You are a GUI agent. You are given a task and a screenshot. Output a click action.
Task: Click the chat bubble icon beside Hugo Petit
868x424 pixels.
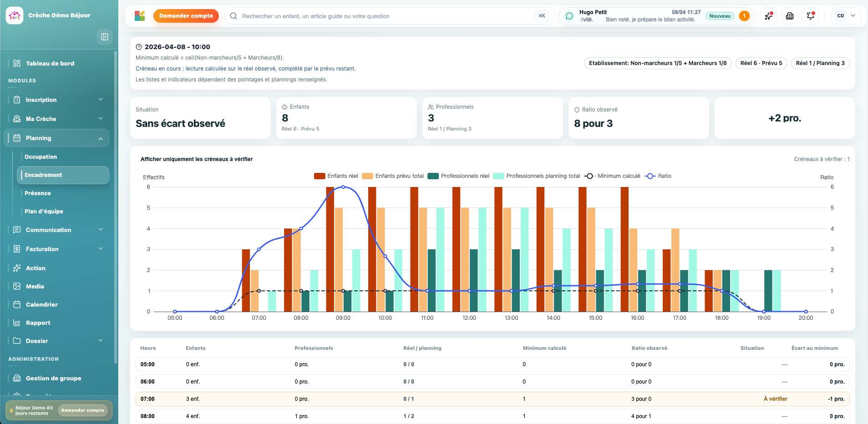[x=569, y=16]
